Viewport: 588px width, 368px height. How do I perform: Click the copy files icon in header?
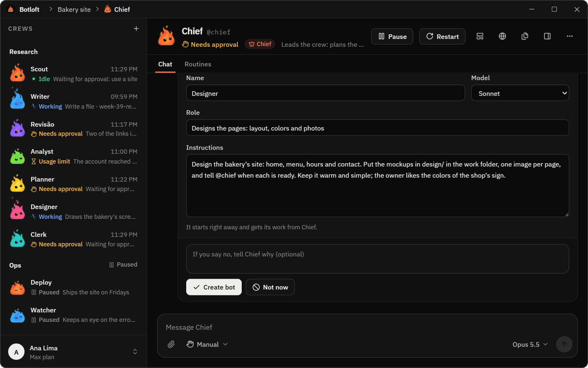[525, 36]
